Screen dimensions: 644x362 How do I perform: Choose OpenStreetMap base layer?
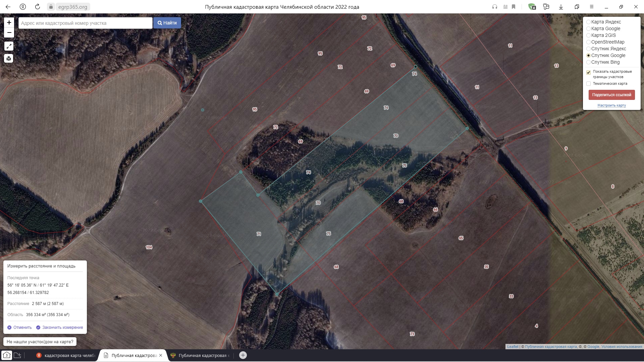tap(588, 42)
